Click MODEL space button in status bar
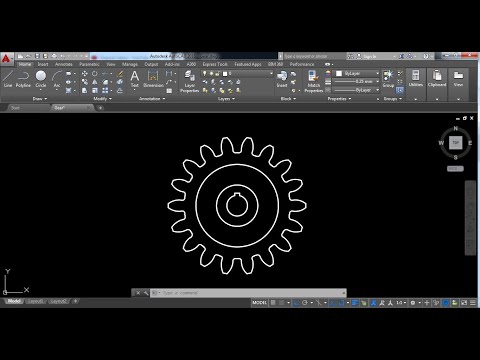Image resolution: width=480 pixels, height=360 pixels. pyautogui.click(x=259, y=303)
